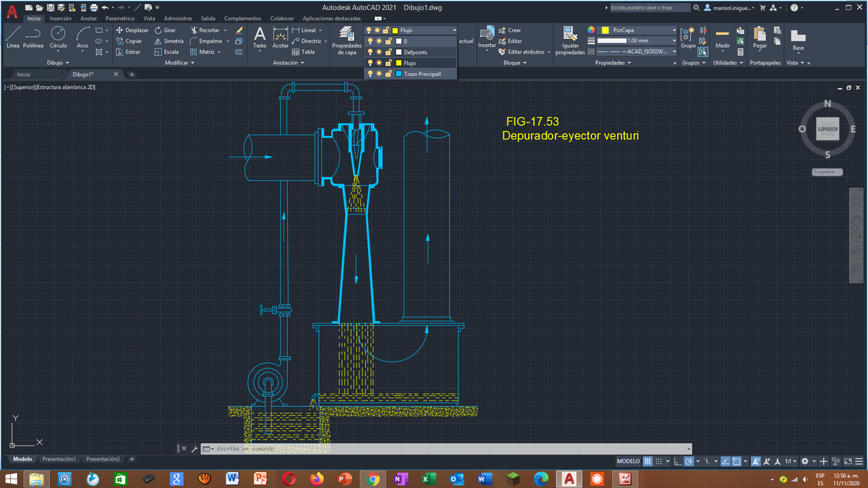
Task: Select the Círculo tool
Action: (58, 37)
